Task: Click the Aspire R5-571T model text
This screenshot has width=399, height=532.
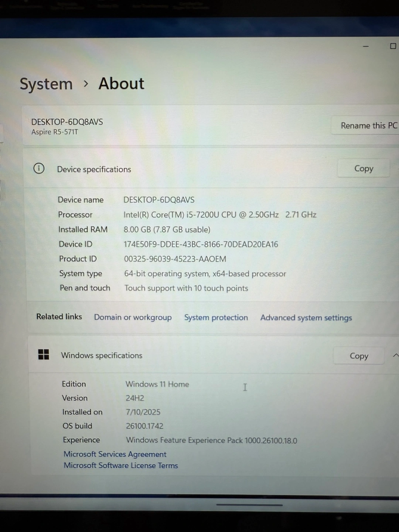Action: coord(55,132)
